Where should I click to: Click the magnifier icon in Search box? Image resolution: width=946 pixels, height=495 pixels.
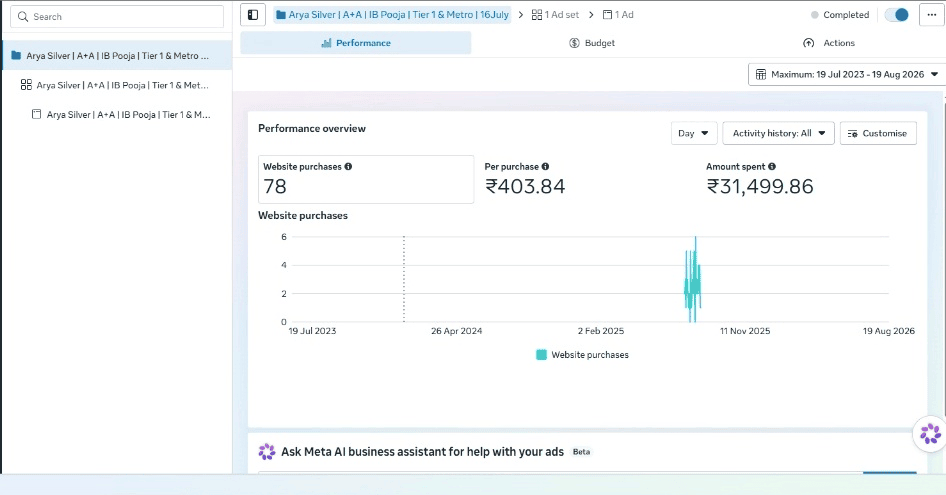point(23,17)
